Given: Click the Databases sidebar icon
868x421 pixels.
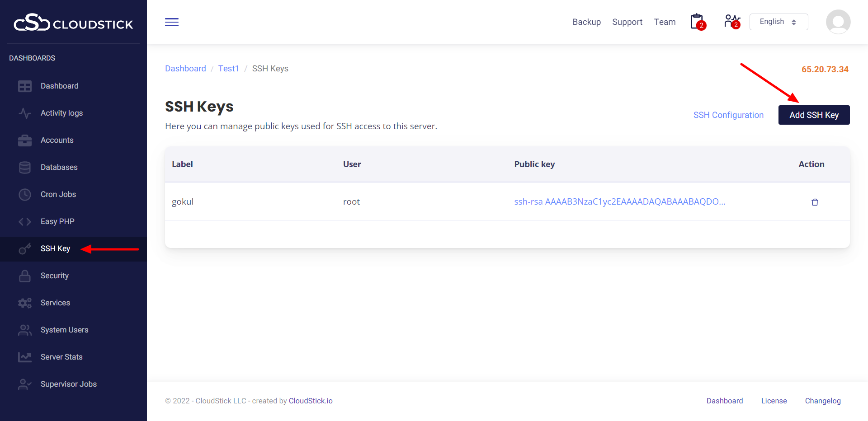Looking at the screenshot, I should tap(25, 168).
